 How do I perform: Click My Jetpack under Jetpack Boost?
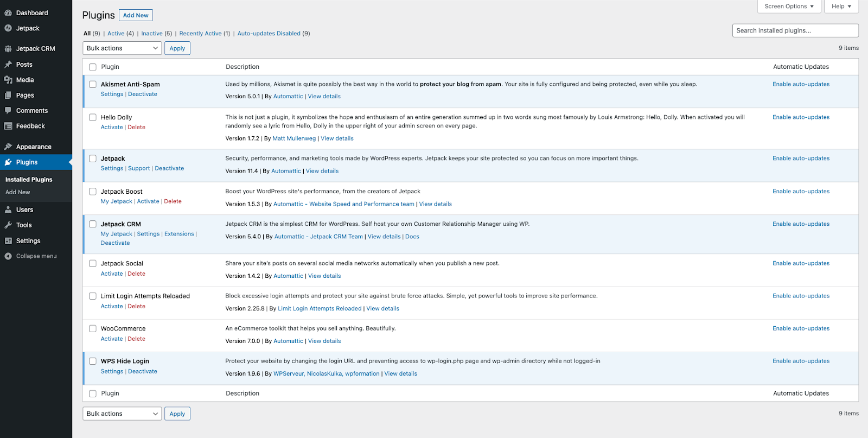coord(117,201)
